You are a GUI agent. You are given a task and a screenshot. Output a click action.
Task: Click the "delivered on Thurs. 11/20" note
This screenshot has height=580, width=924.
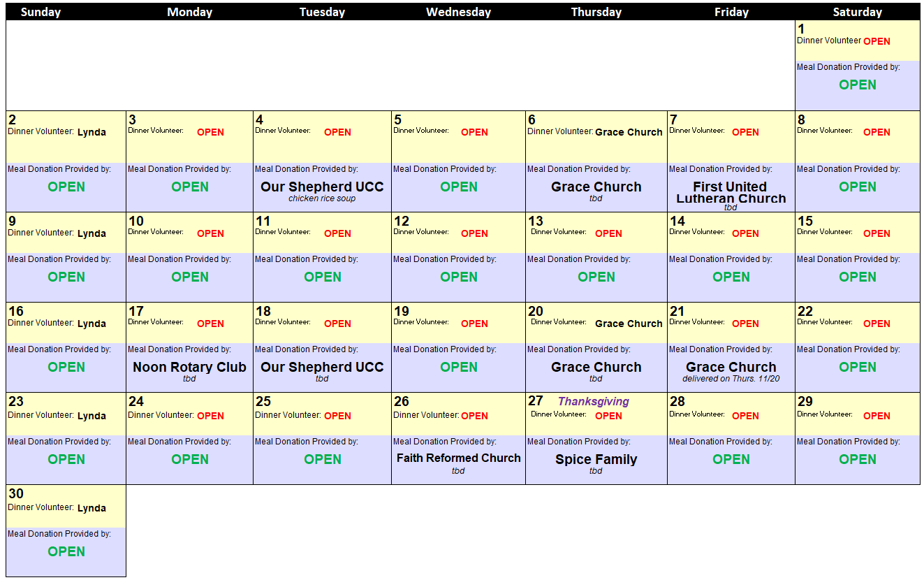tap(731, 379)
